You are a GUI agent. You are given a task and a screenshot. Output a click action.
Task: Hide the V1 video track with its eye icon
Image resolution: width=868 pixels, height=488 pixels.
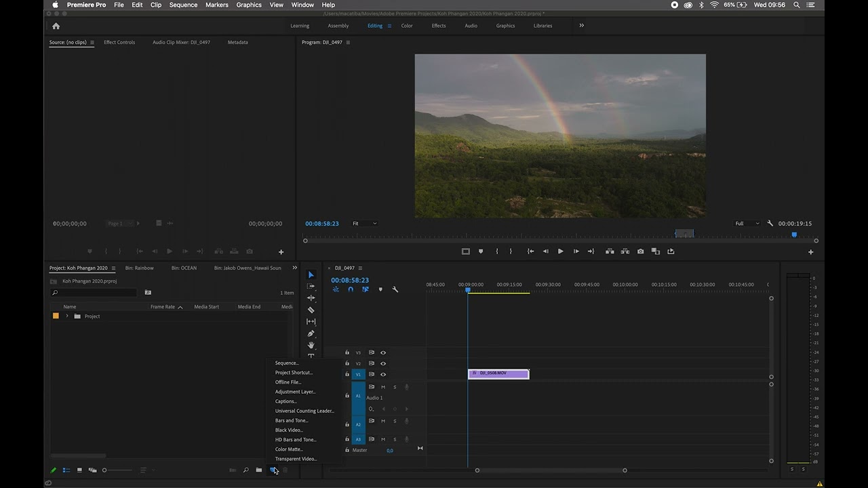click(x=383, y=374)
